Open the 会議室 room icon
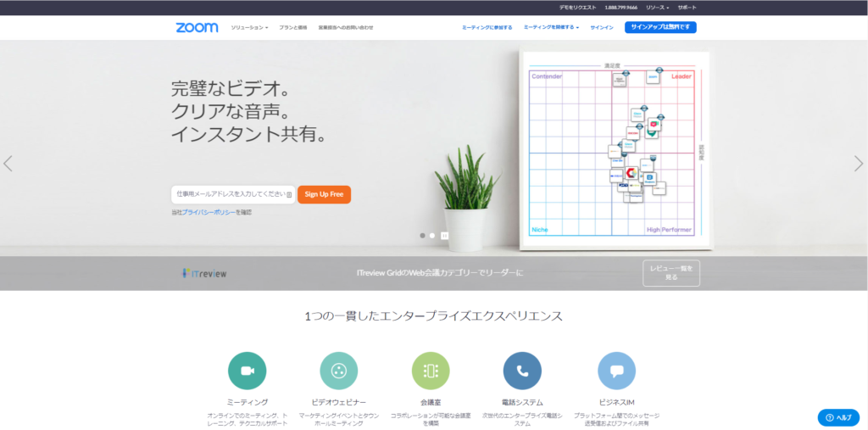The height and width of the screenshot is (430, 868). 431,371
